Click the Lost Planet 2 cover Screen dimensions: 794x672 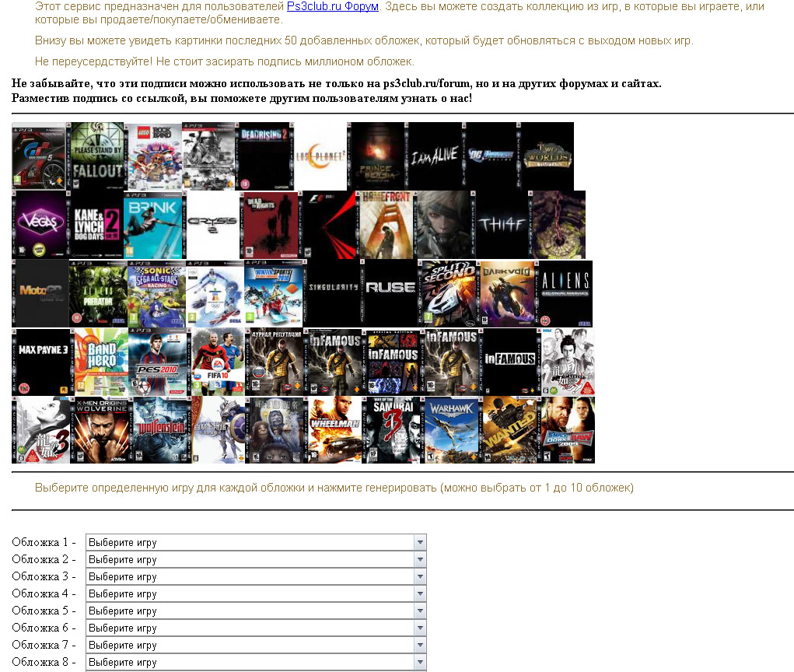click(x=320, y=156)
